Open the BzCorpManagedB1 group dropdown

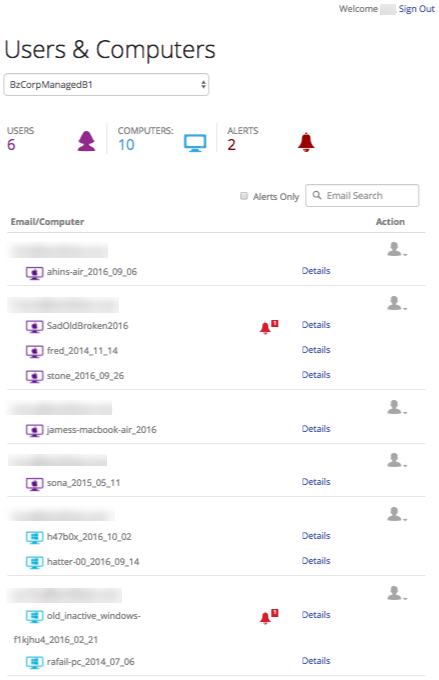tap(106, 85)
